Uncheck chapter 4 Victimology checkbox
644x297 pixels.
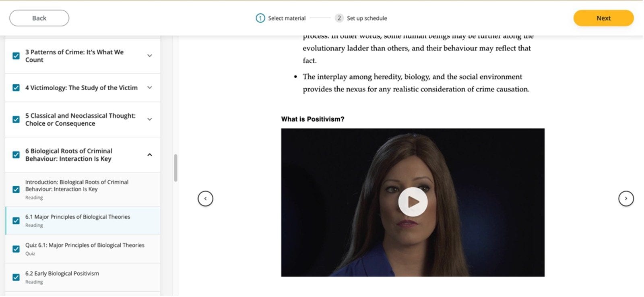16,88
